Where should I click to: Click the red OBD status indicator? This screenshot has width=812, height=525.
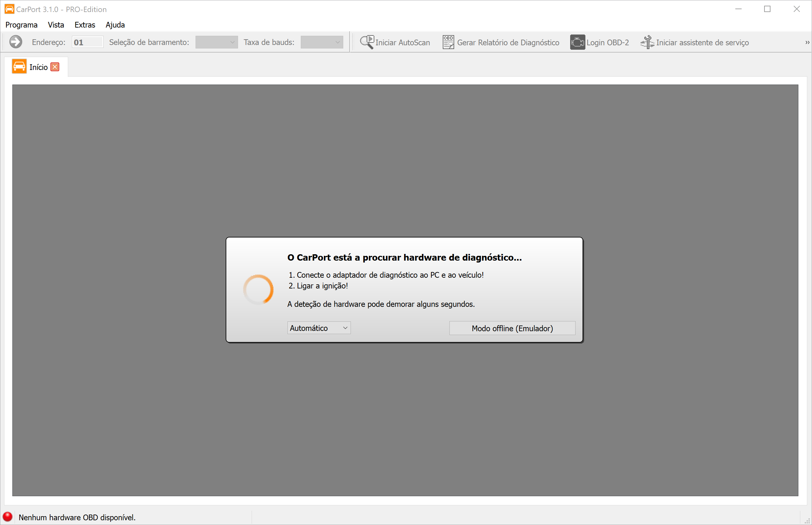click(x=8, y=517)
